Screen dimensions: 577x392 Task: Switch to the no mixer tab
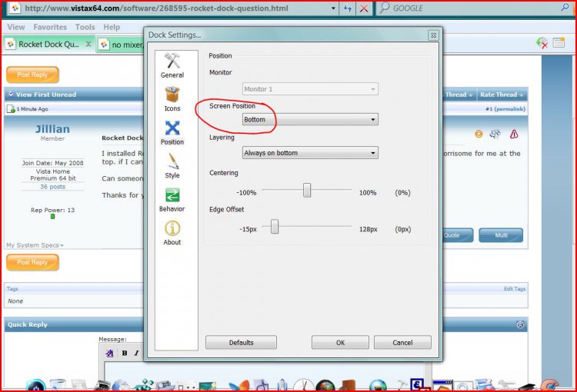pyautogui.click(x=120, y=45)
